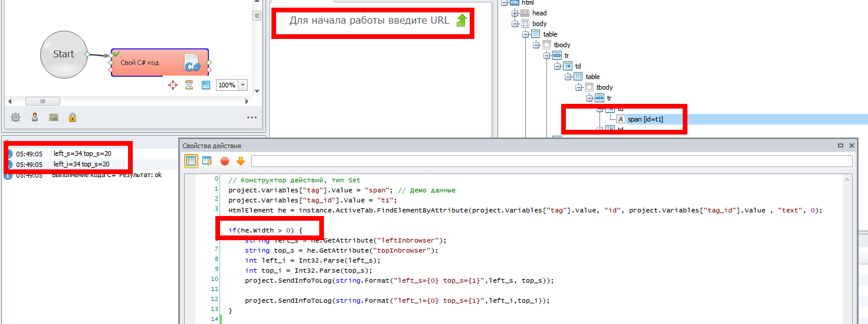Select the first table tree item

[550, 34]
